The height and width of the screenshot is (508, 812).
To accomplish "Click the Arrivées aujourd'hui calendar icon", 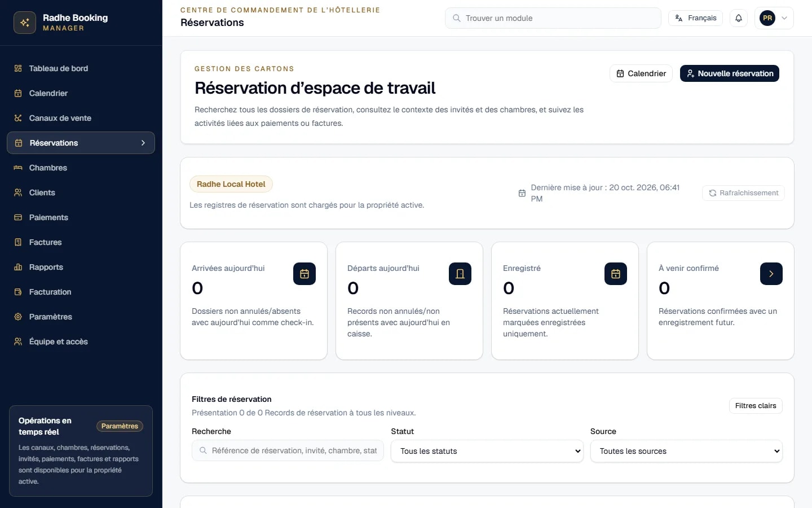I will (x=304, y=274).
